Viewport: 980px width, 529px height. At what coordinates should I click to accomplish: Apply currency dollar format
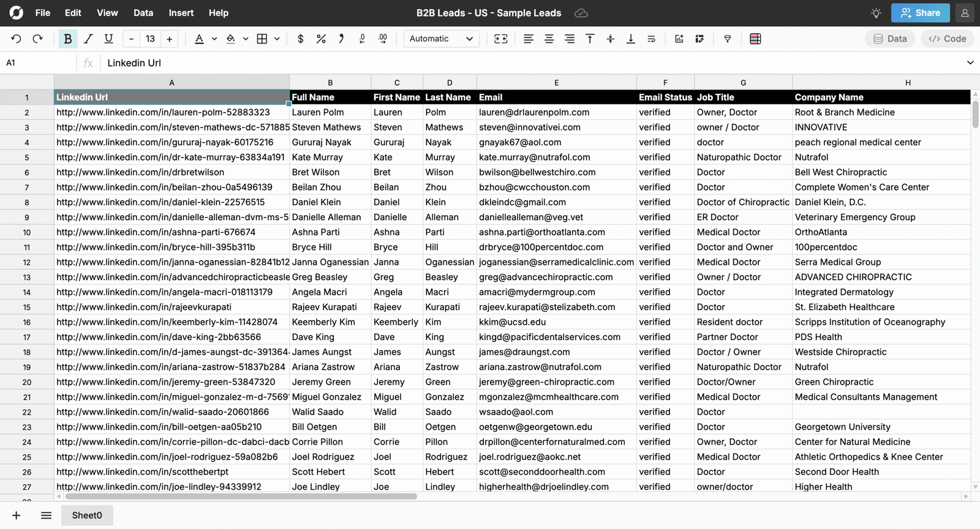(300, 39)
